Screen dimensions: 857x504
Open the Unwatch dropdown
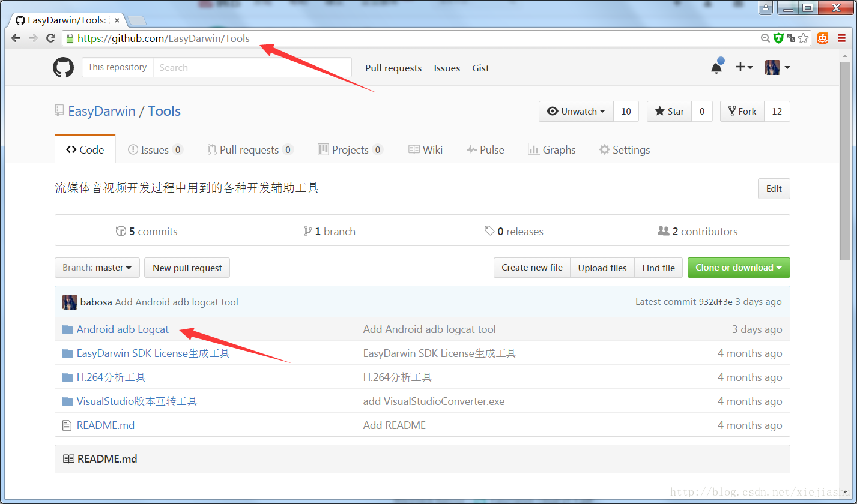click(576, 111)
